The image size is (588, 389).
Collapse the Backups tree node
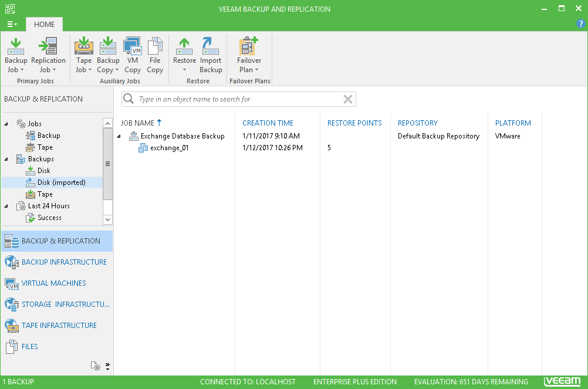[x=6, y=159]
